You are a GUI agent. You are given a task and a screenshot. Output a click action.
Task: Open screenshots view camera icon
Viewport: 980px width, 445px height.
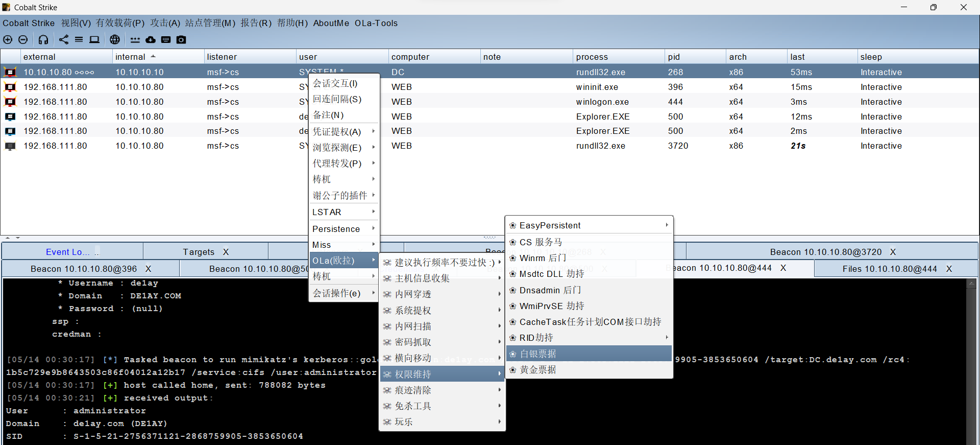click(x=181, y=39)
